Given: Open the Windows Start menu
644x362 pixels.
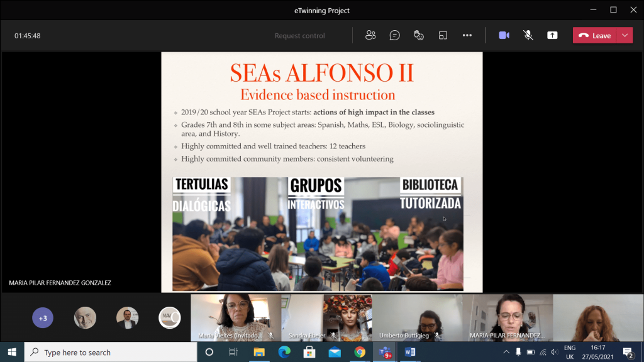Looking at the screenshot, I should (x=11, y=353).
